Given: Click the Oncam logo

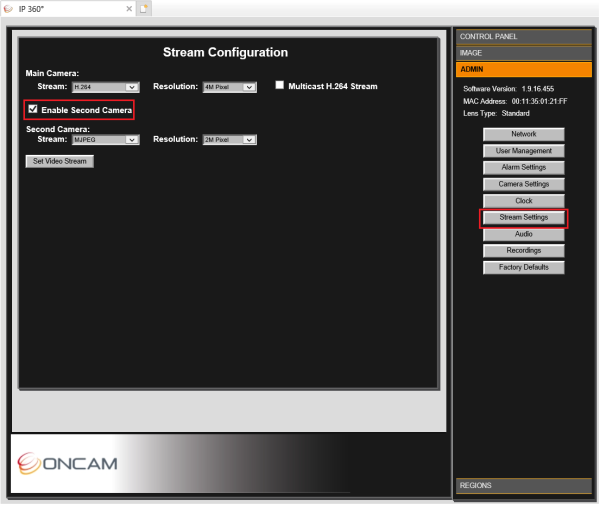Looking at the screenshot, I should pyautogui.click(x=67, y=464).
